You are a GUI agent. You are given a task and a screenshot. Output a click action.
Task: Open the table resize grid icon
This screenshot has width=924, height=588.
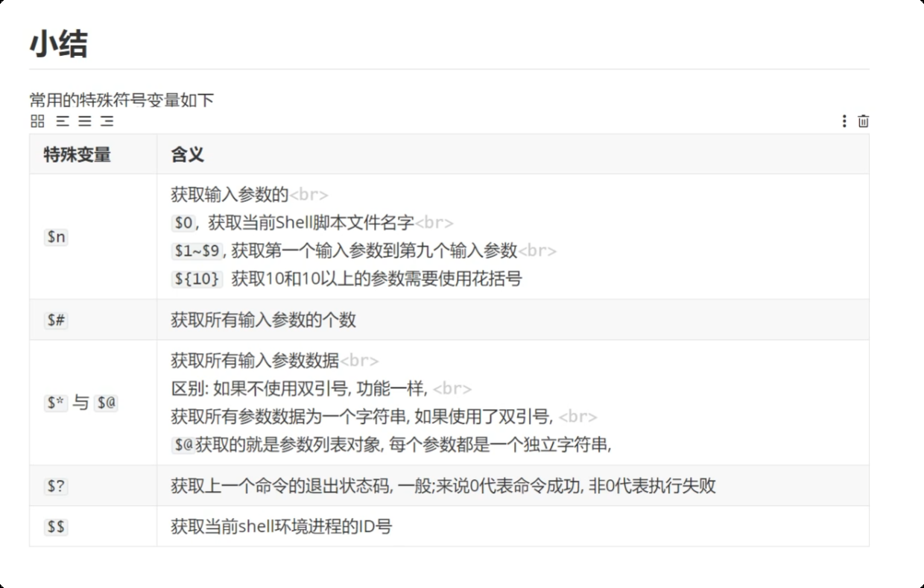pyautogui.click(x=37, y=121)
